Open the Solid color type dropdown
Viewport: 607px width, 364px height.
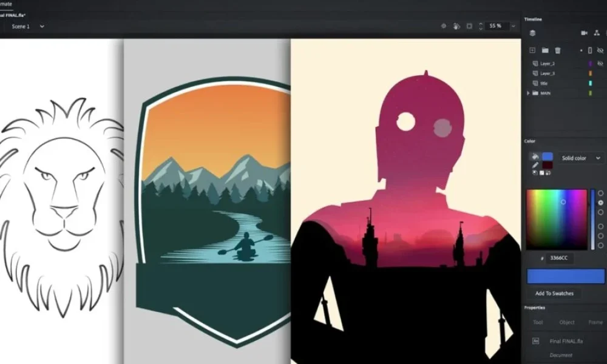[581, 158]
